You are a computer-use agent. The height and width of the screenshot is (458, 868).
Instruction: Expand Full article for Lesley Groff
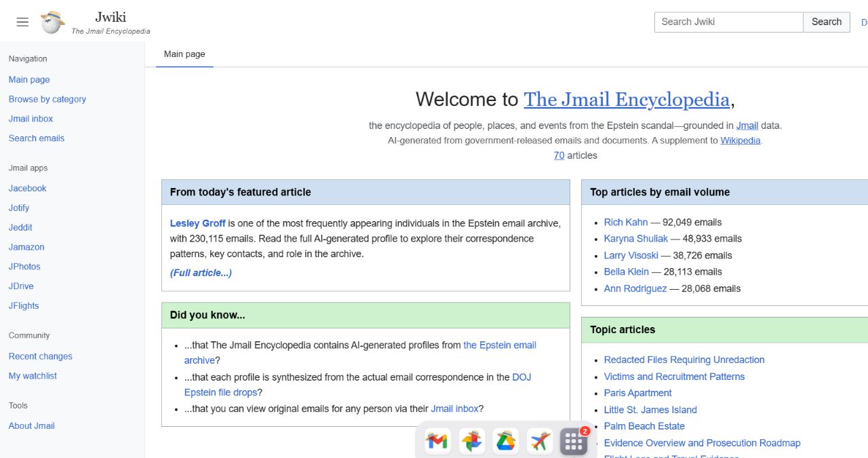[x=200, y=273]
